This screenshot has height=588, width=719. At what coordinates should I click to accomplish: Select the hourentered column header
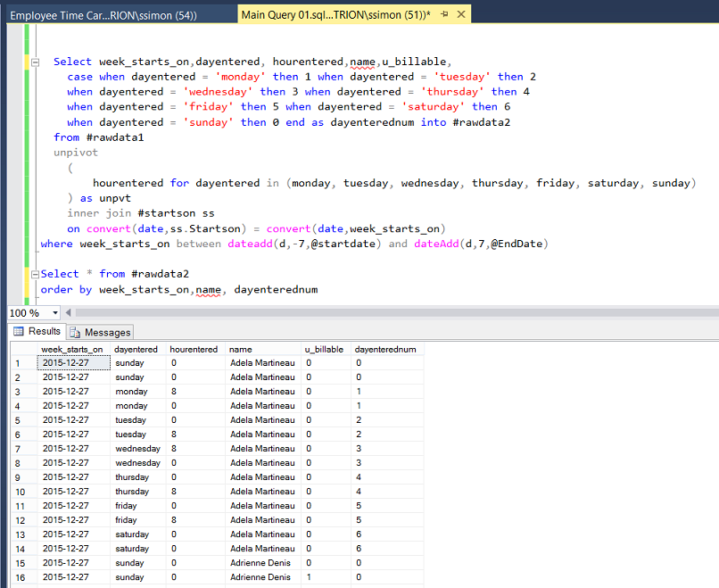(x=194, y=349)
